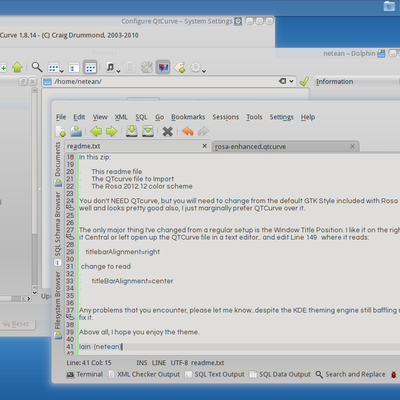400x400 pixels.
Task: Open the location bar history dropdown in Dolphin
Action: (x=291, y=81)
